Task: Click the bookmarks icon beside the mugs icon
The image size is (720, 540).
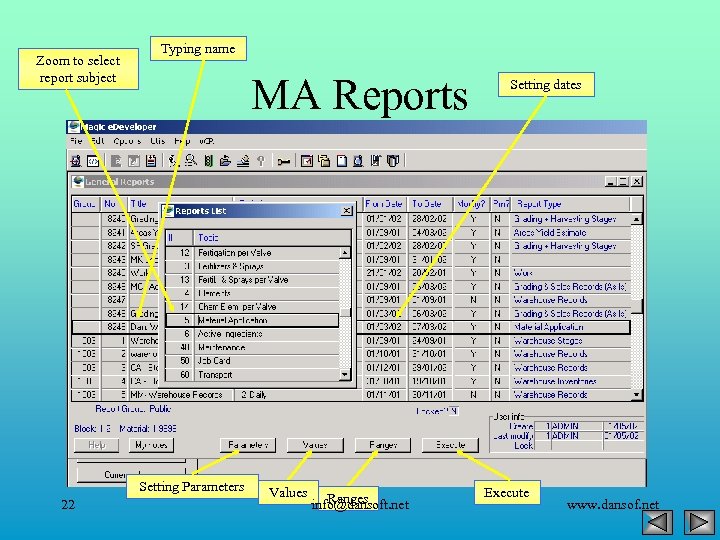Action: 376,161
